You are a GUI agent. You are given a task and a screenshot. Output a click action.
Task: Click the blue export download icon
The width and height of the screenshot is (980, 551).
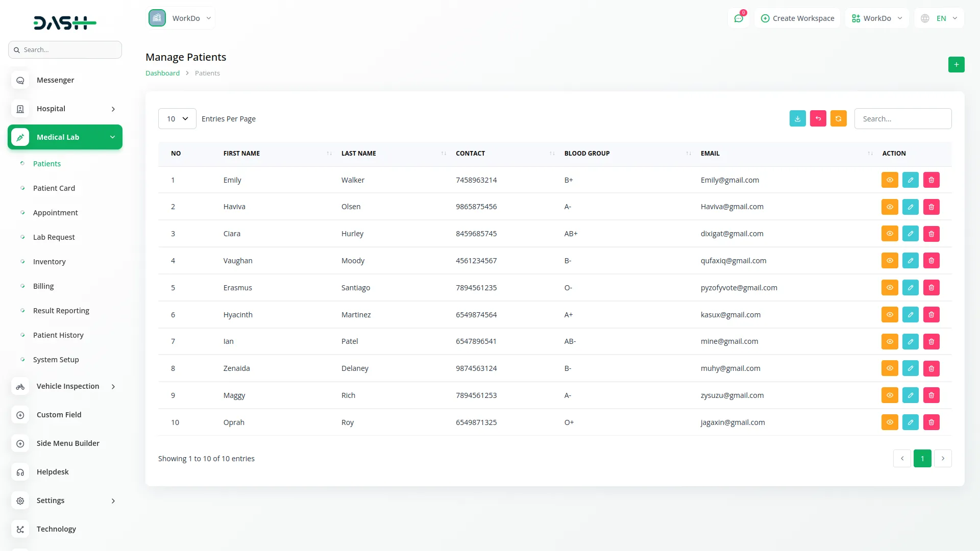tap(797, 118)
